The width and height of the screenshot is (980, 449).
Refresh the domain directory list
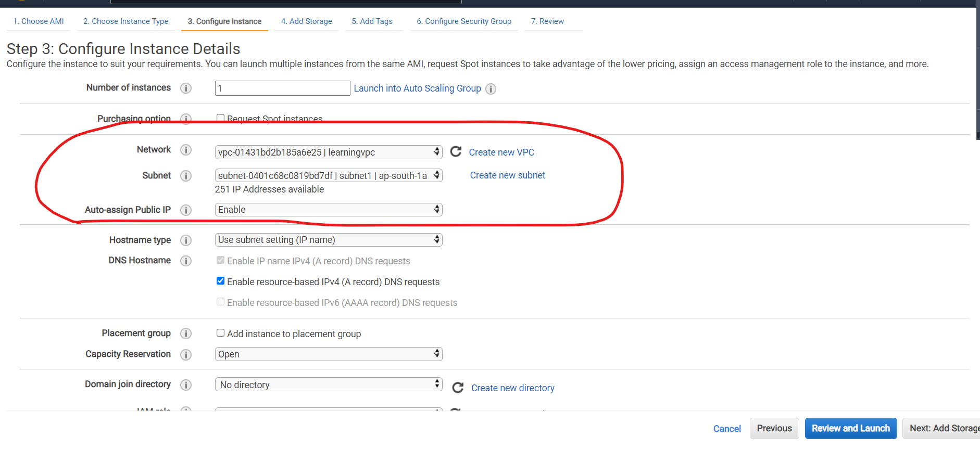coord(458,388)
